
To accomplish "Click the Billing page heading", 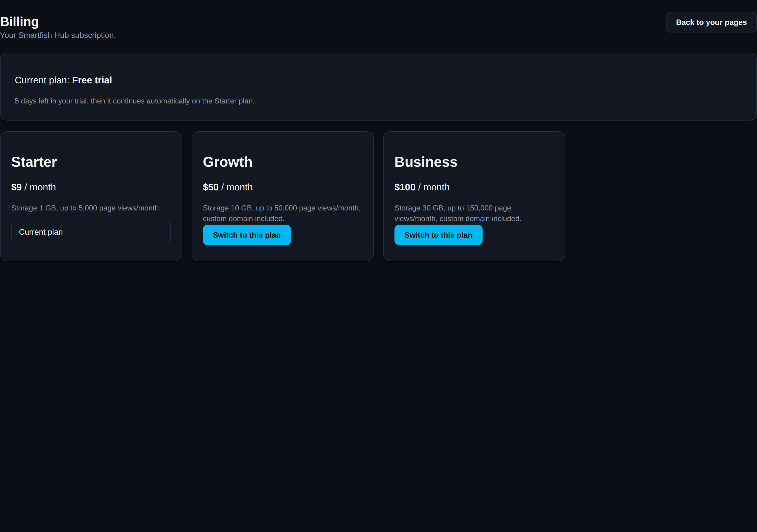I will coord(20,22).
